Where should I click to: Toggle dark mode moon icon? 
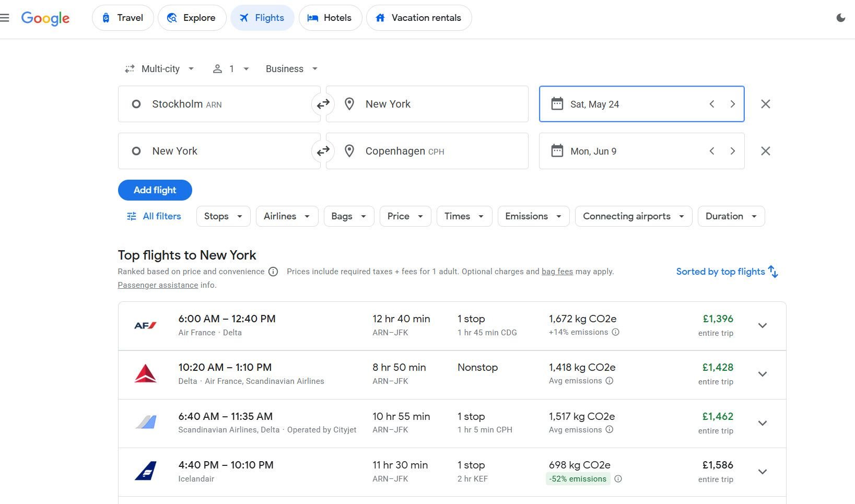840,18
